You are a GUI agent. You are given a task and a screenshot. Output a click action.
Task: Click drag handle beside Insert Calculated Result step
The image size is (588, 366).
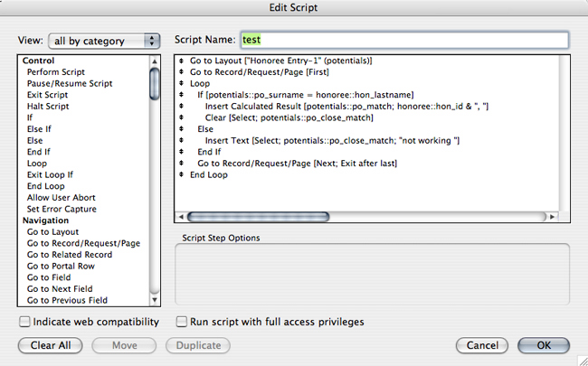tap(182, 107)
